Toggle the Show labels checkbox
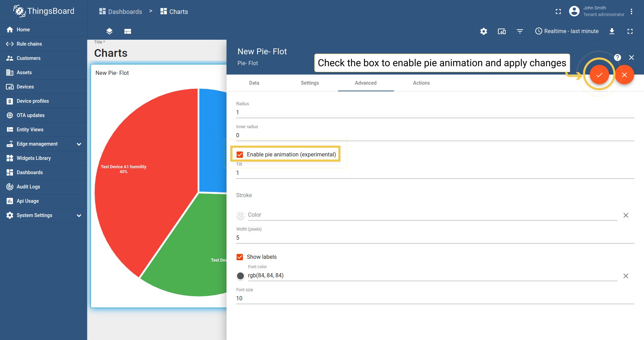This screenshot has height=340, width=644. 240,257
